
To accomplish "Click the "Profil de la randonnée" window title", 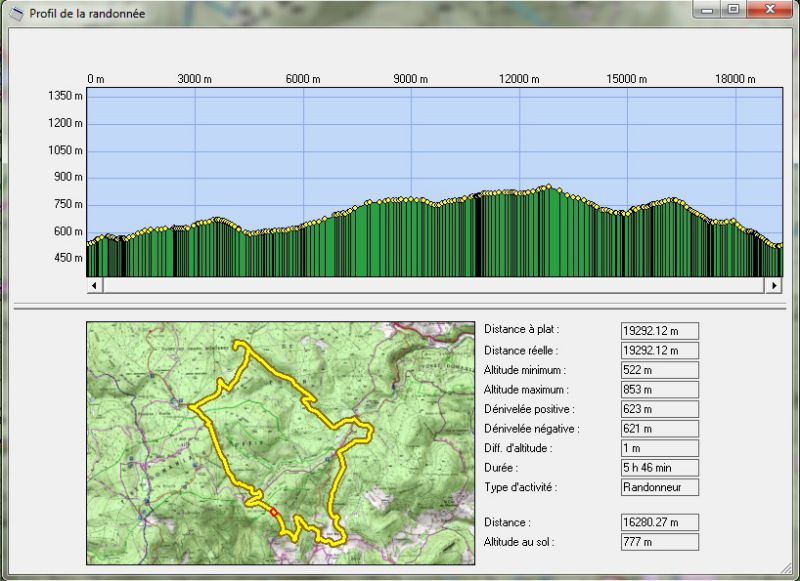I will [87, 14].
